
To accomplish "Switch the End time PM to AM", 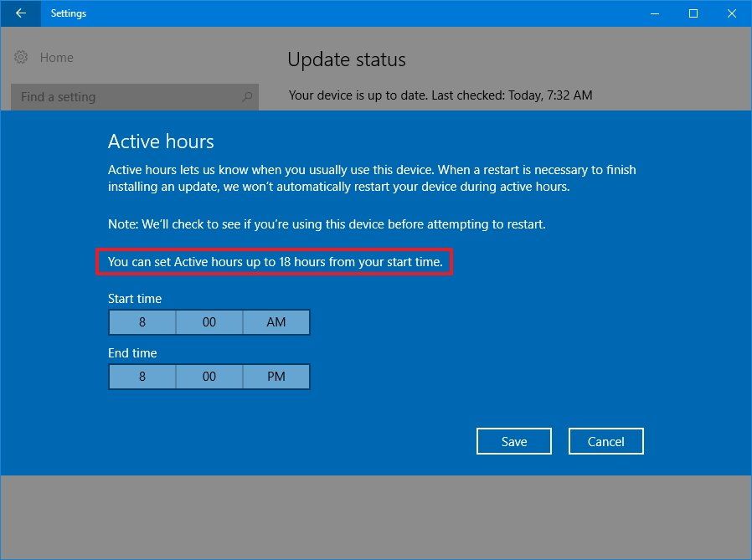I will pyautogui.click(x=276, y=377).
